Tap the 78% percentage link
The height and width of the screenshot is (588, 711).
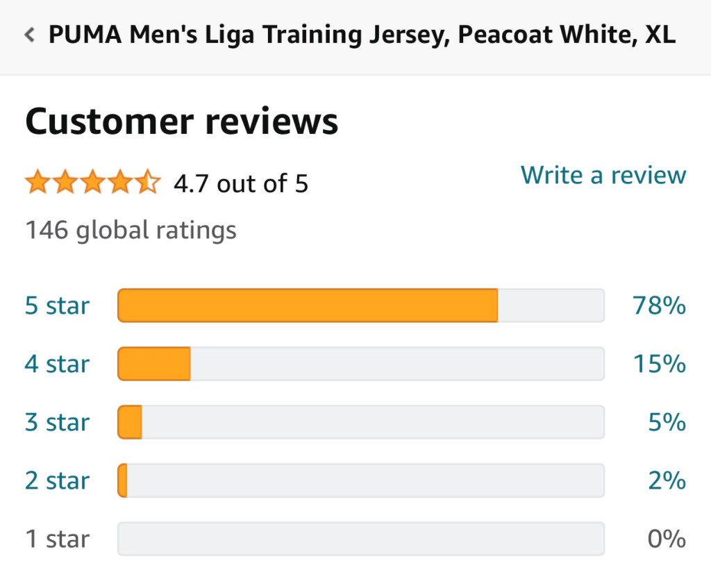coord(658,305)
